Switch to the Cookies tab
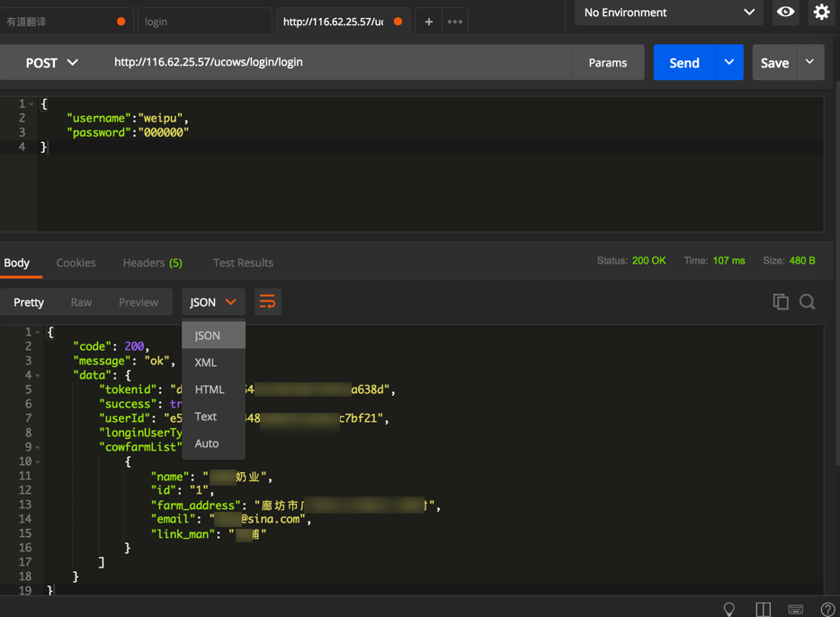Screen dimensions: 840x617 click(76, 263)
